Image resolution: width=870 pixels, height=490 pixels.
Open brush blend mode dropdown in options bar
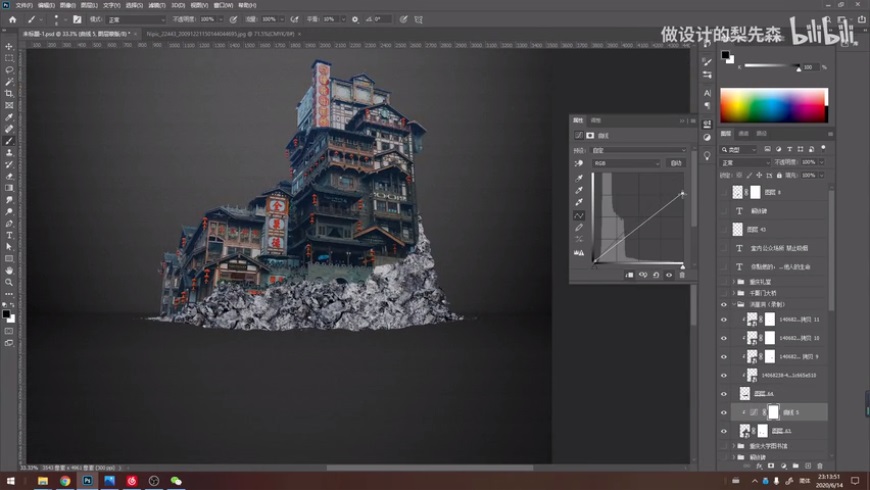[x=136, y=19]
